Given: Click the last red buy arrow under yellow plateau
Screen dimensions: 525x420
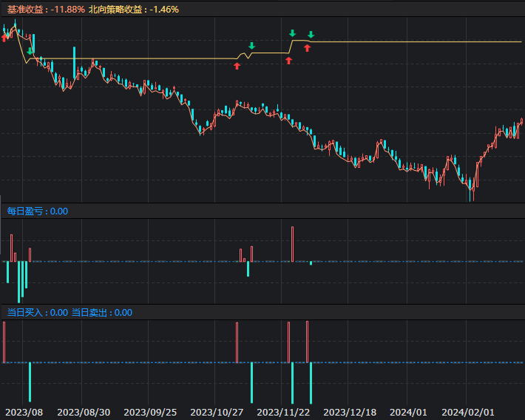Looking at the screenshot, I should [308, 48].
